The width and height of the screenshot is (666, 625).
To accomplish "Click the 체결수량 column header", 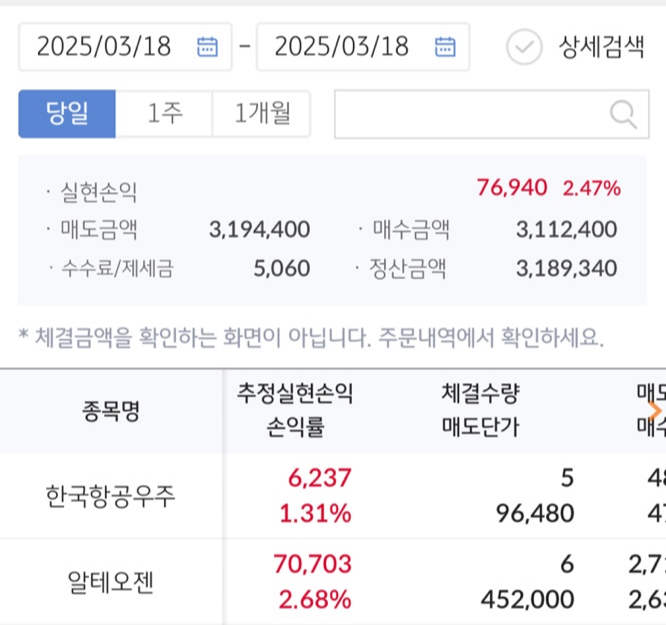I will [x=480, y=393].
